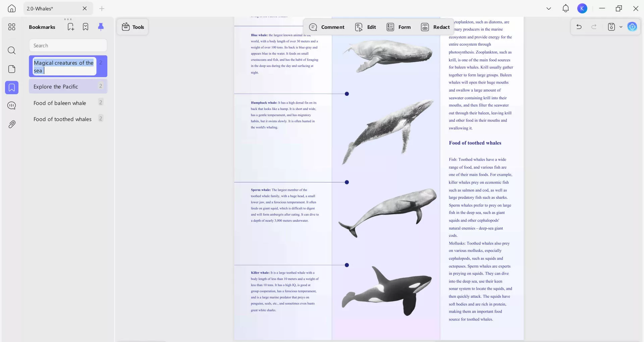Expand the save options dropdown arrow
Image resolution: width=644 pixels, height=342 pixels.
click(x=621, y=27)
